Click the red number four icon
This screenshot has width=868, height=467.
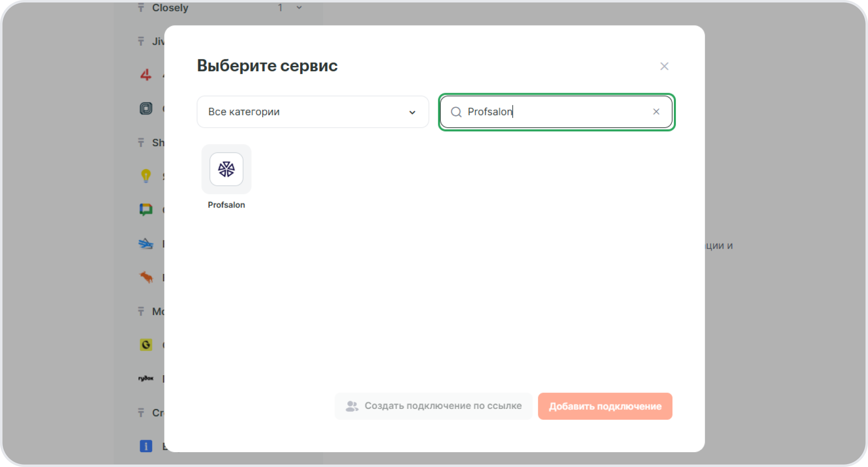coord(145,75)
